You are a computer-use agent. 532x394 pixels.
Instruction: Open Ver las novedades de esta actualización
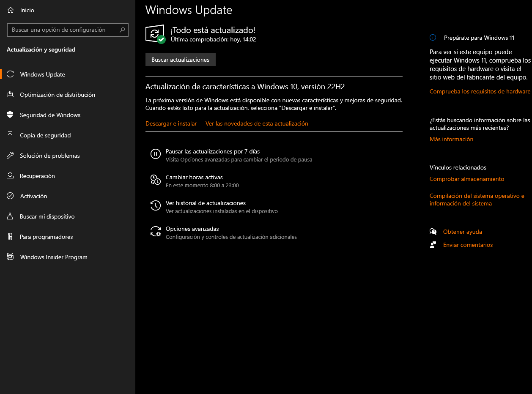pos(257,124)
